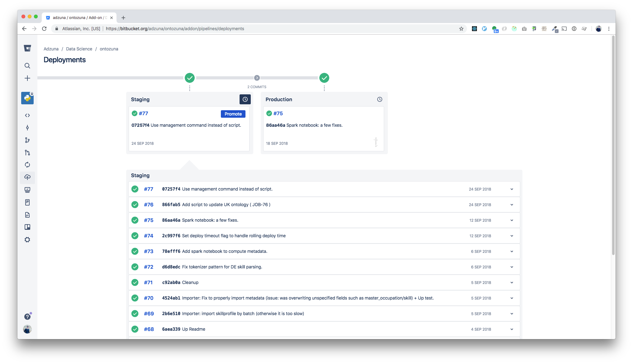Open Production environment history clock icon
Viewport: 633px width, 364px height.
pos(379,99)
